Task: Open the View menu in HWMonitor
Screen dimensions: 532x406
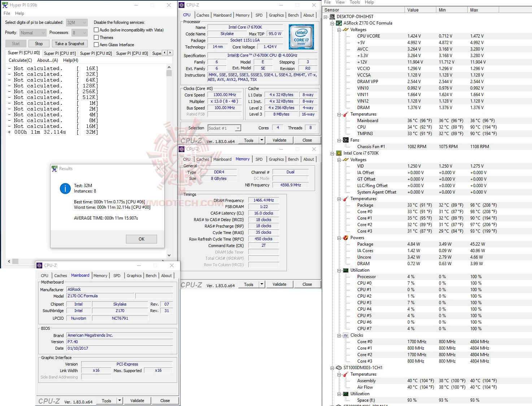Action: 340,2
